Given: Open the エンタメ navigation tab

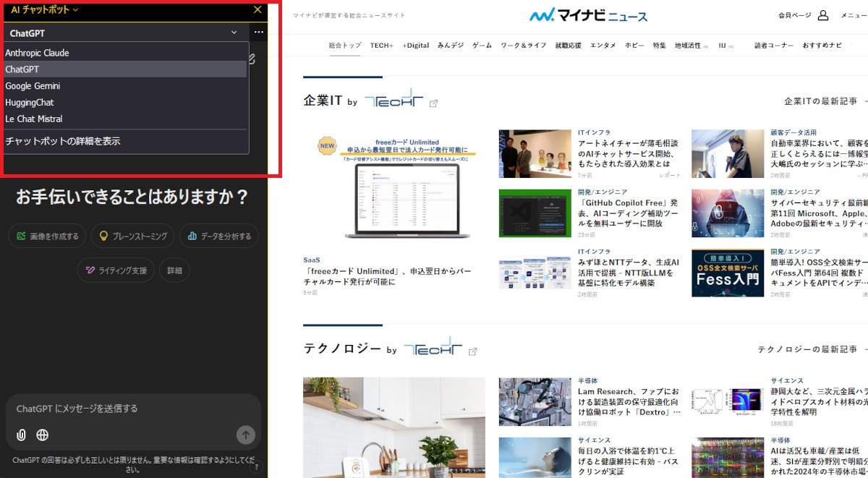Looking at the screenshot, I should 603,46.
